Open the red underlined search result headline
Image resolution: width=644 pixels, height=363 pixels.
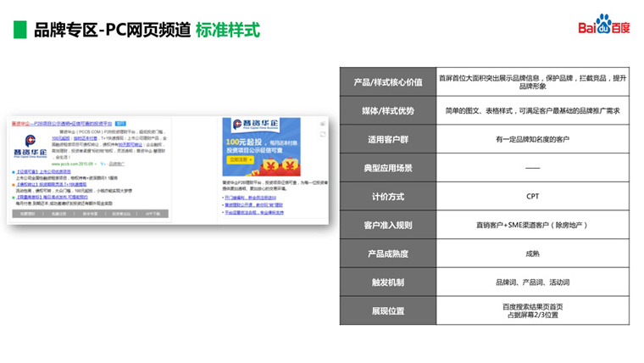coord(62,123)
